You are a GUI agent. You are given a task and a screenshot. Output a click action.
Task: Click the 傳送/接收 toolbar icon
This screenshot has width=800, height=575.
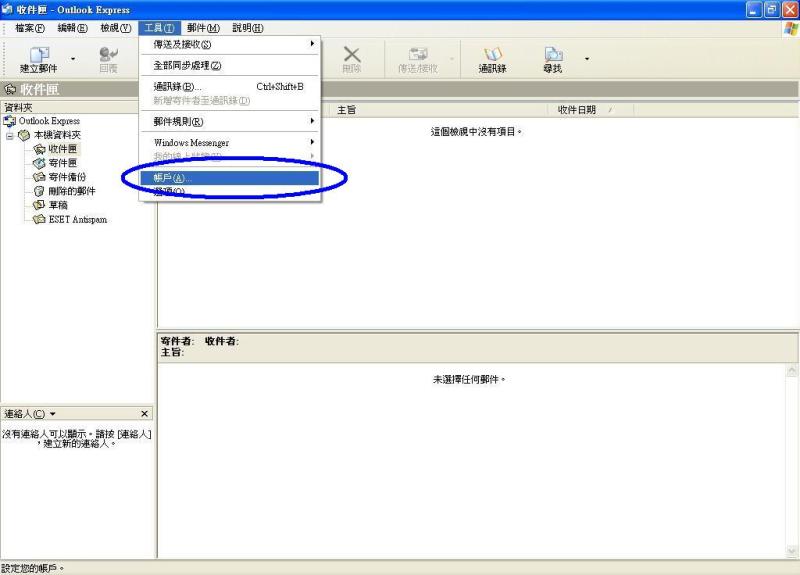click(x=418, y=59)
